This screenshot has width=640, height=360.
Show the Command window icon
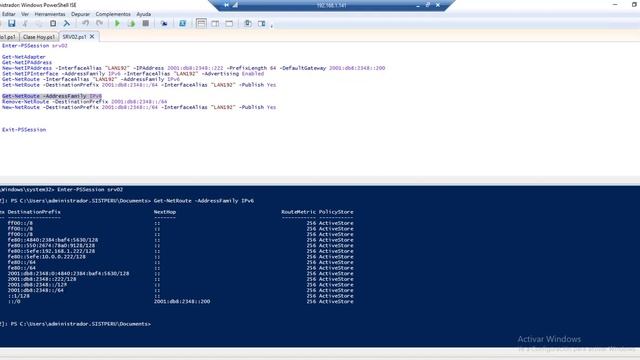click(x=248, y=24)
